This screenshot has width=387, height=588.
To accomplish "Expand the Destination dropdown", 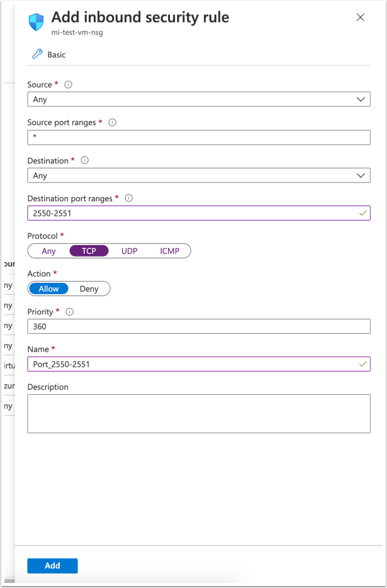I will click(199, 175).
